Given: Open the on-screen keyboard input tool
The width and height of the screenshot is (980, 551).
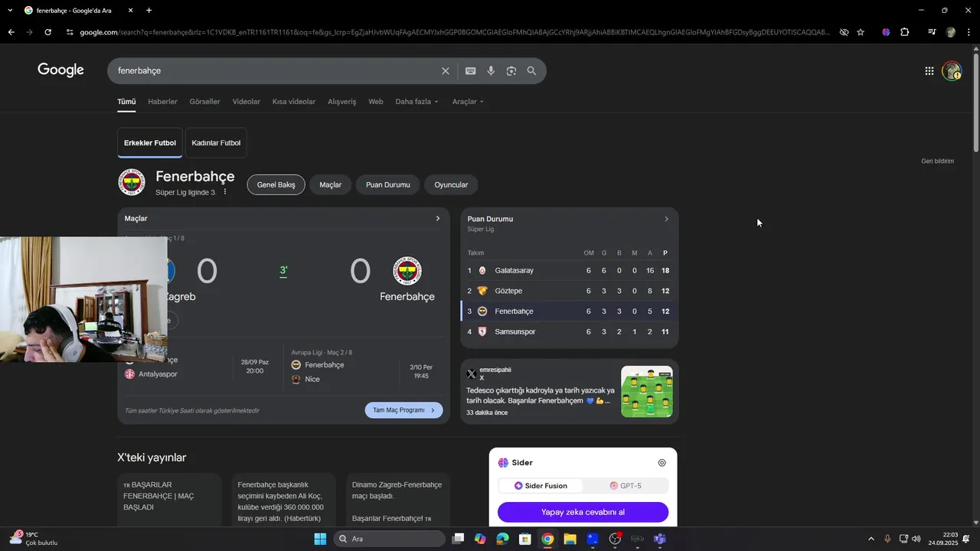Looking at the screenshot, I should click(x=471, y=70).
